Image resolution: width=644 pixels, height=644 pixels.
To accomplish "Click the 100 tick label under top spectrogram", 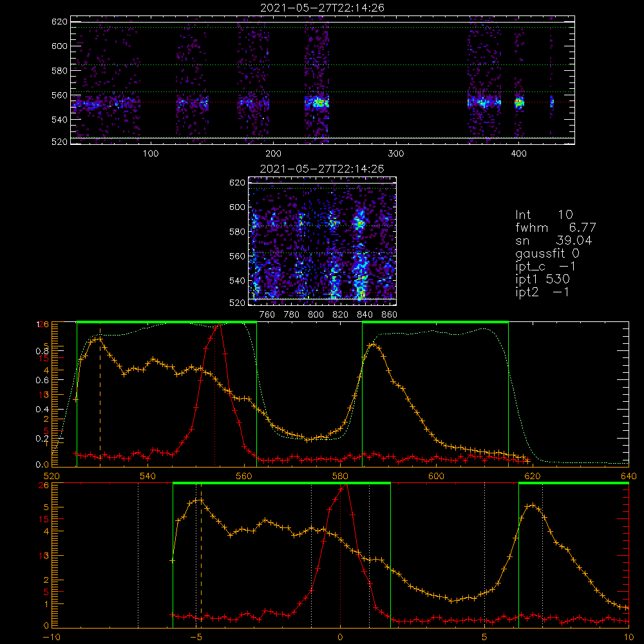I will tap(151, 154).
